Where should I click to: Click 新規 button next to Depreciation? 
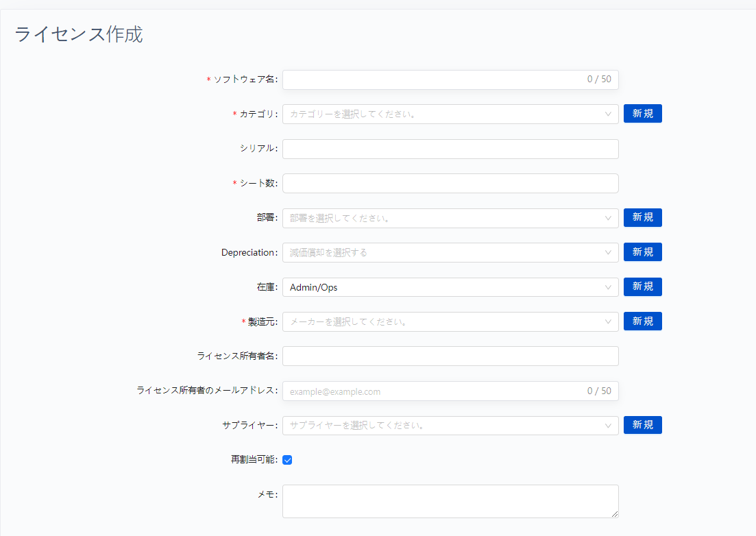[x=642, y=252]
